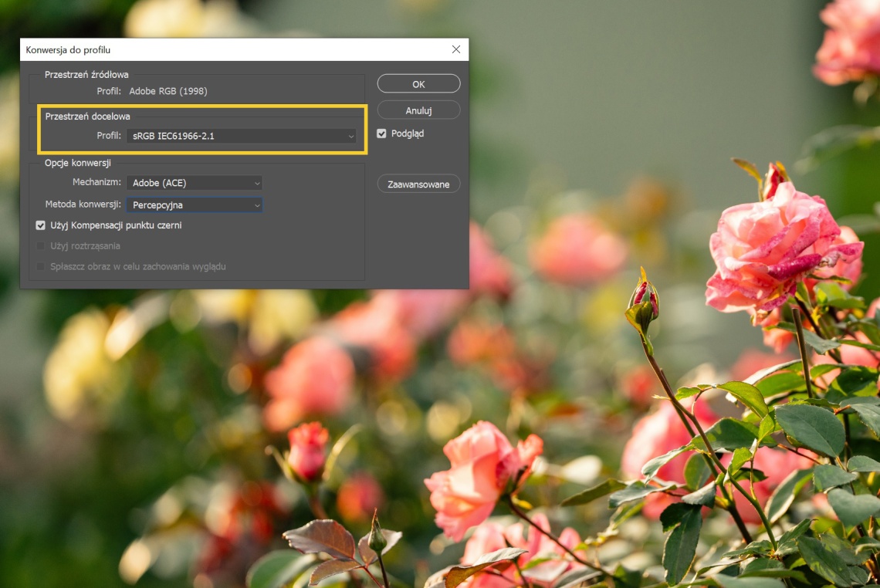Viewport: 880px width, 588px height.
Task: Toggle the Podgląd preview checkbox
Action: coord(381,133)
